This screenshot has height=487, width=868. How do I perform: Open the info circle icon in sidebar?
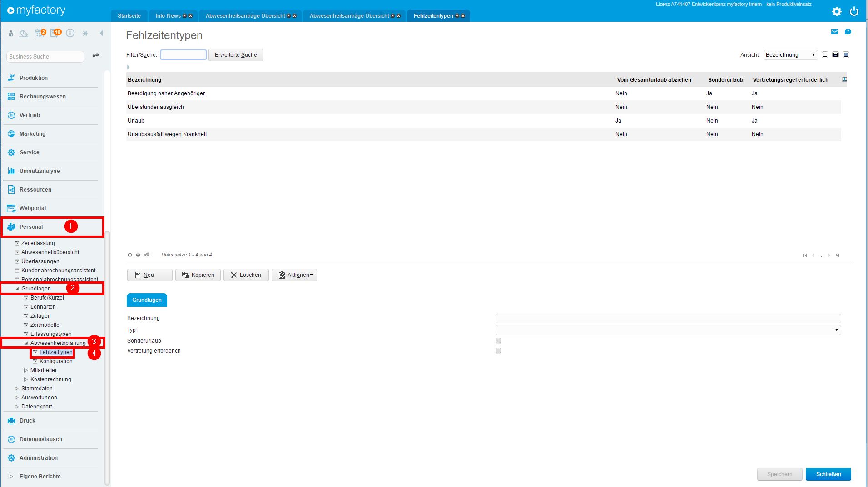(x=70, y=33)
